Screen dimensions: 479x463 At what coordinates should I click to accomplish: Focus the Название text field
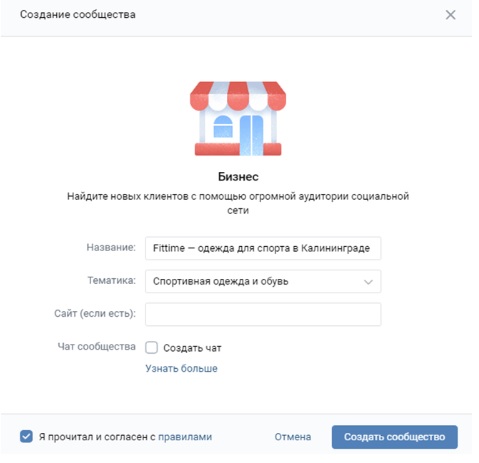(263, 248)
